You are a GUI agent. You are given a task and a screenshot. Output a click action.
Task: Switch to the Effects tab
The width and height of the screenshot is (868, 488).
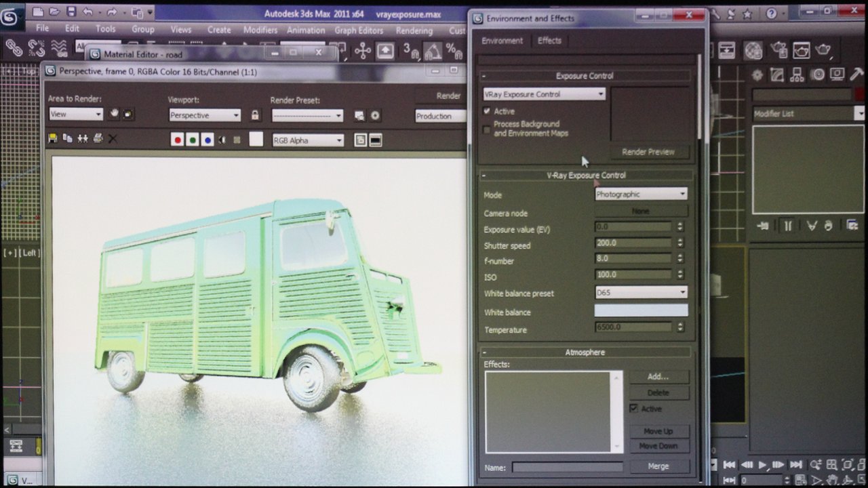[x=549, y=41]
